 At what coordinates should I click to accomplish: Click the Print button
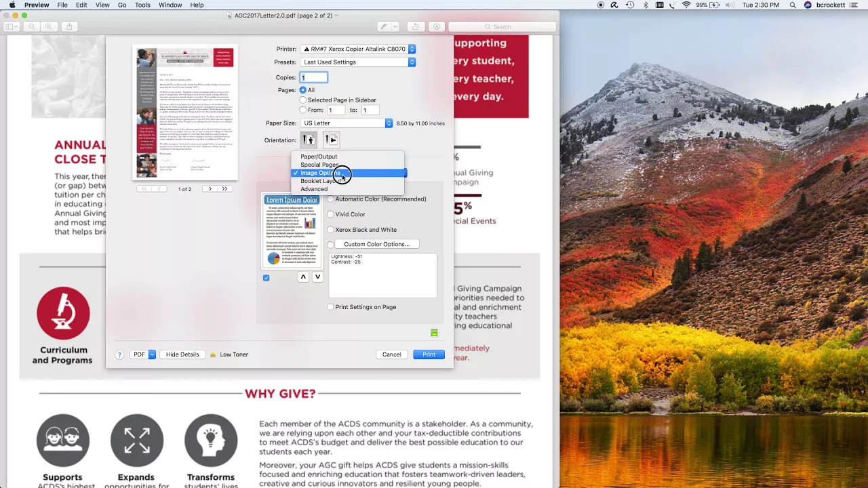click(x=429, y=354)
